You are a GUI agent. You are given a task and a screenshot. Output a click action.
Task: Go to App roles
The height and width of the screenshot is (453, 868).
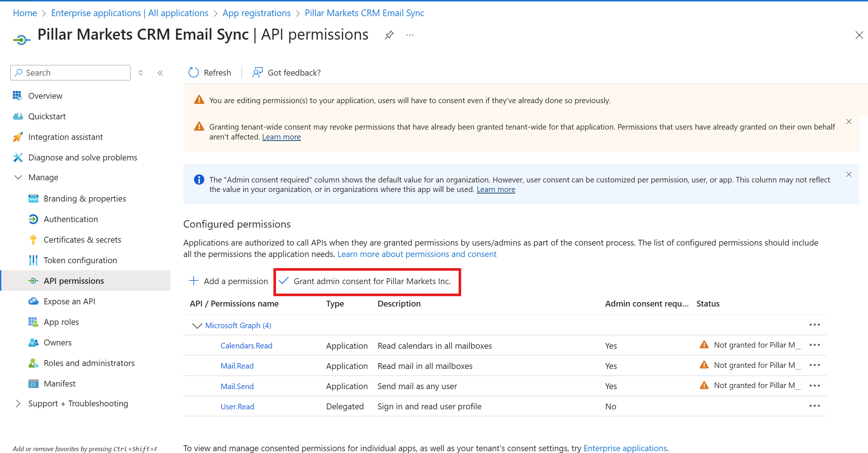(61, 322)
